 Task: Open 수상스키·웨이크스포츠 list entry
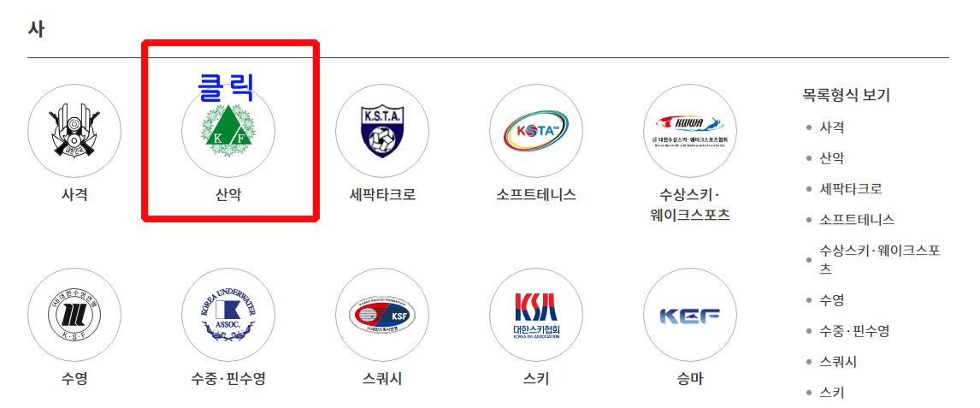[880, 260]
